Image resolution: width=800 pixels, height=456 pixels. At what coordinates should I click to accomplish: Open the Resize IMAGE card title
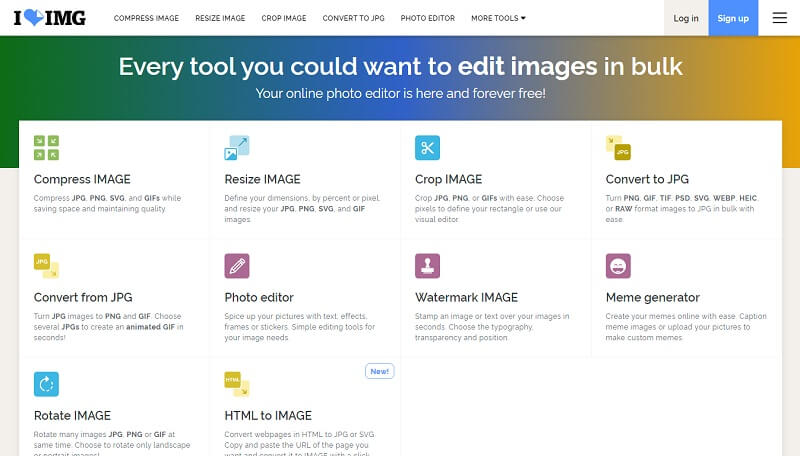[x=262, y=179]
